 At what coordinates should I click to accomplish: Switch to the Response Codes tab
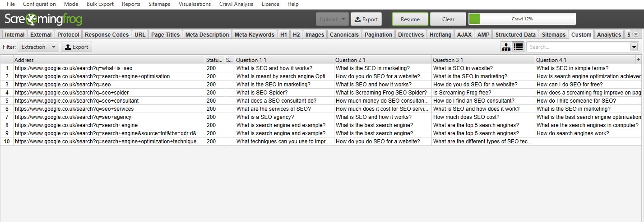coord(107,34)
